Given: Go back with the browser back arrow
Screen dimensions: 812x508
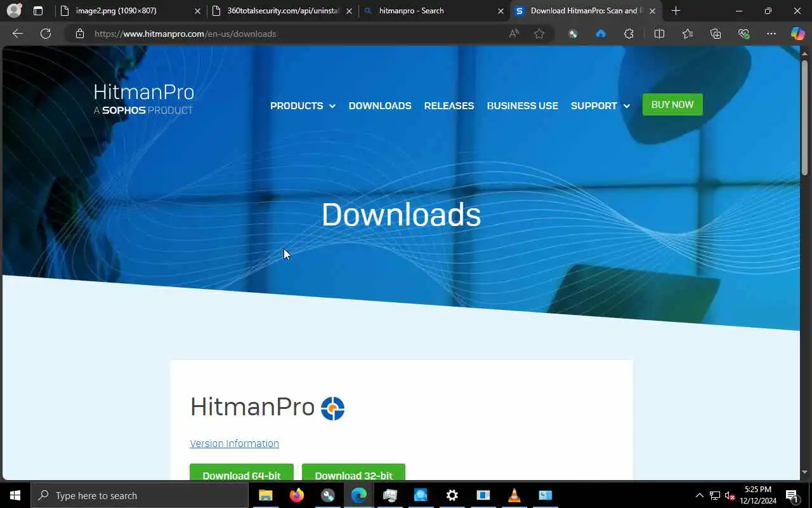Looking at the screenshot, I should (x=18, y=34).
